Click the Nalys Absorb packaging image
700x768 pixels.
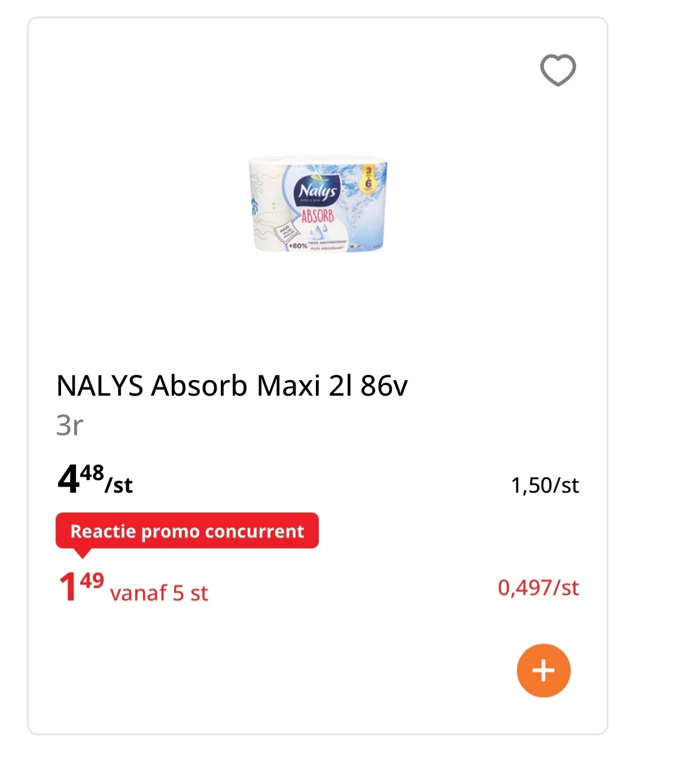click(315, 207)
